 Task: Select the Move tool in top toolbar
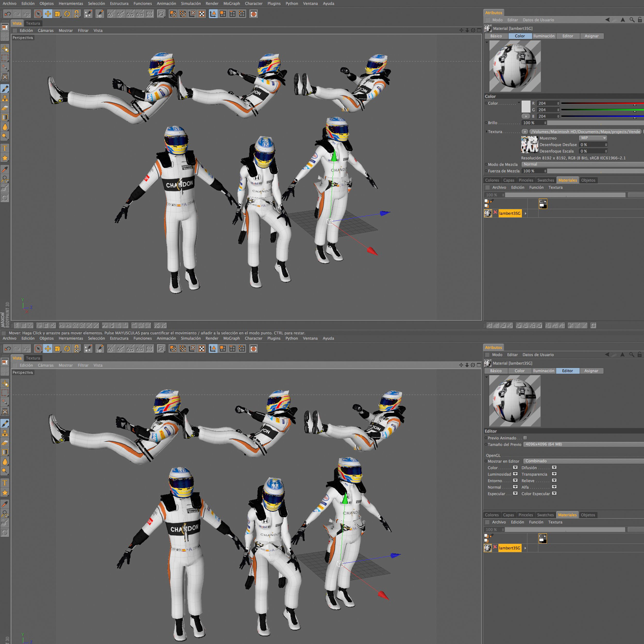point(48,14)
